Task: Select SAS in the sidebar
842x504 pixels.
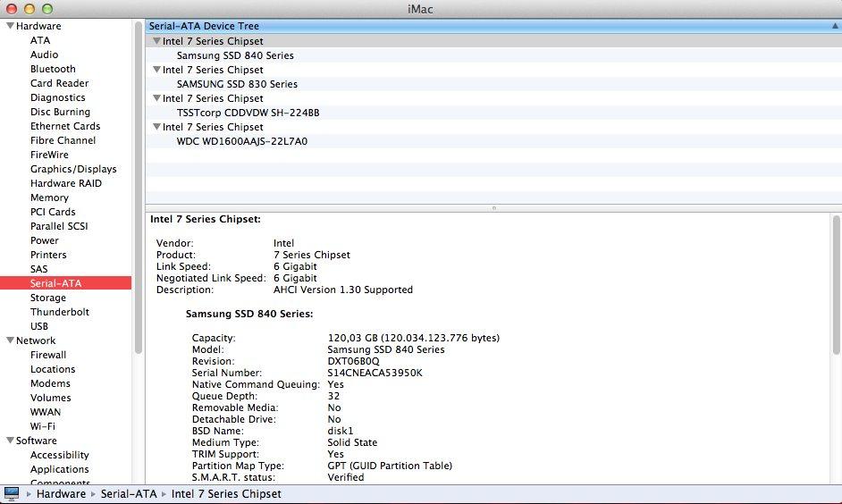Action: pyautogui.click(x=38, y=269)
